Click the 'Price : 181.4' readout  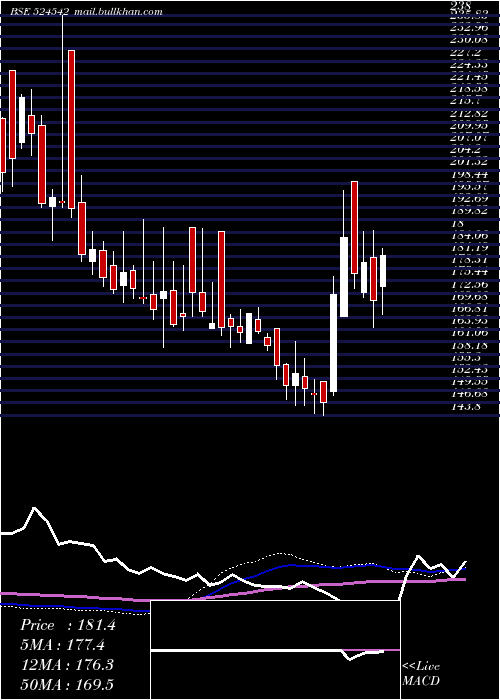[x=68, y=625]
